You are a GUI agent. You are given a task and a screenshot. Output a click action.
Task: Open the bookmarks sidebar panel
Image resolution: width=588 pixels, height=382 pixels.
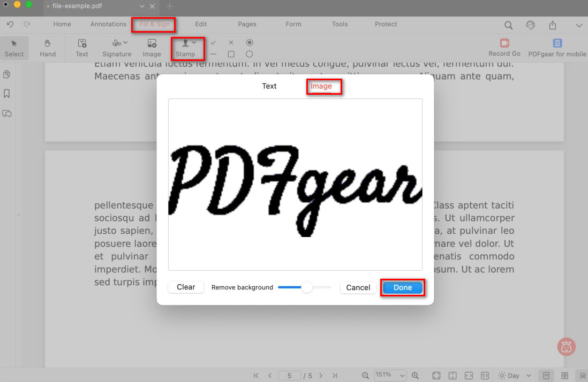click(x=7, y=94)
